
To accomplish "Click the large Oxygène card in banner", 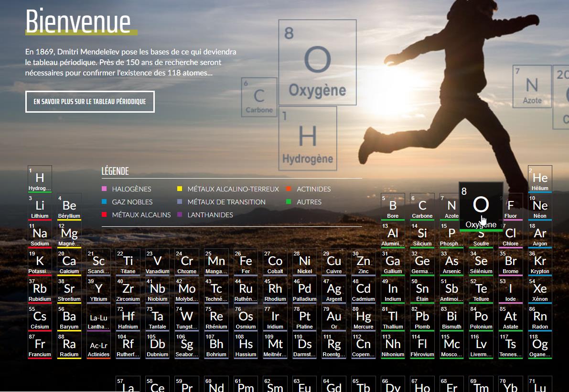I will 317,63.
